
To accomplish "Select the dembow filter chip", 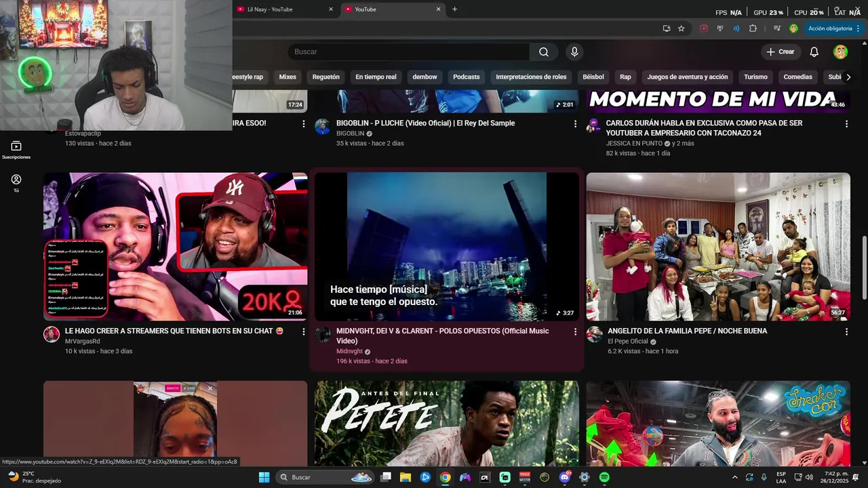I will pyautogui.click(x=425, y=77).
